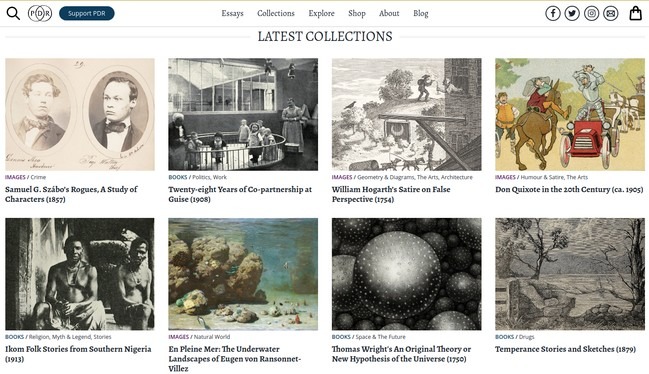Image resolution: width=649 pixels, height=374 pixels.
Task: Open the Facebook icon link
Action: tap(553, 14)
